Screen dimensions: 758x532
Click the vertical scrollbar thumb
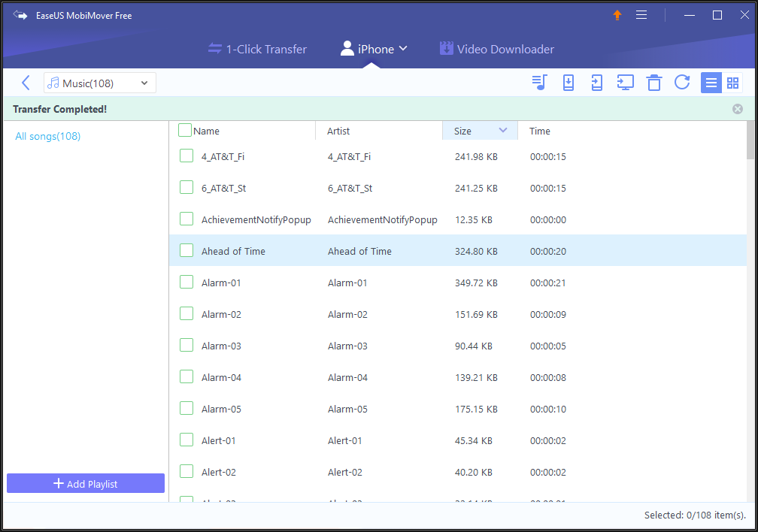click(750, 140)
